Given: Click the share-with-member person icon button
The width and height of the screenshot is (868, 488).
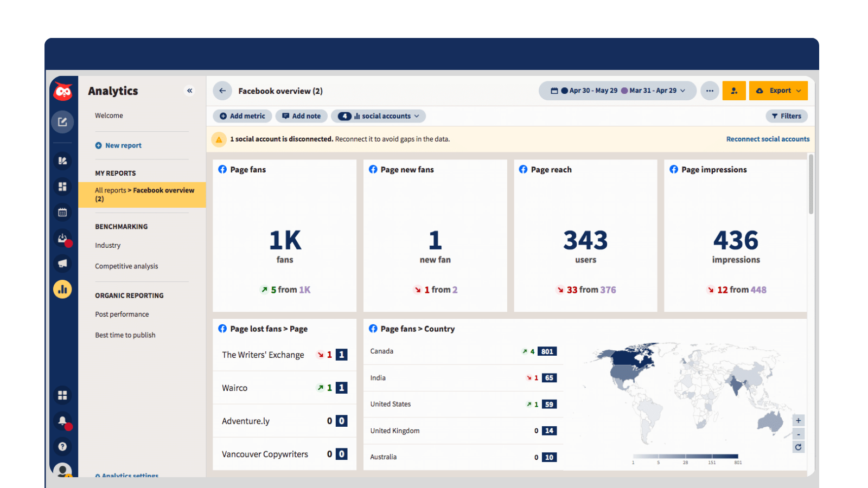Looking at the screenshot, I should 735,91.
